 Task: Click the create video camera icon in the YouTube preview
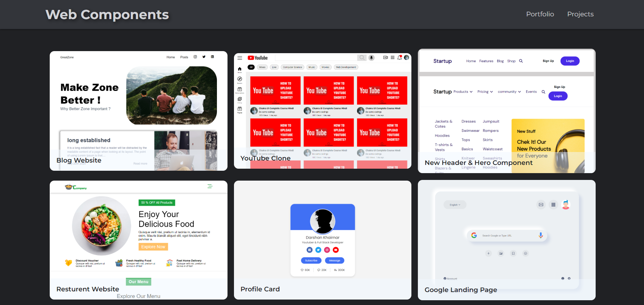tap(386, 58)
